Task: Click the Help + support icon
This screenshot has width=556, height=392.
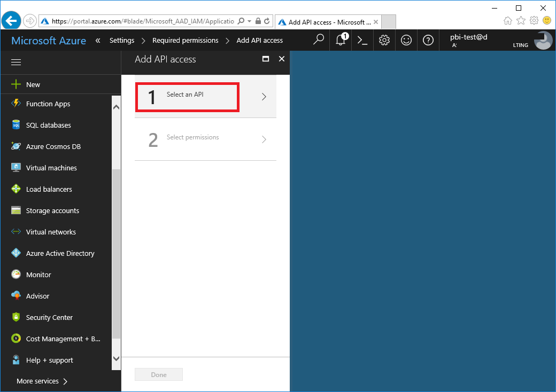Action: [x=16, y=360]
